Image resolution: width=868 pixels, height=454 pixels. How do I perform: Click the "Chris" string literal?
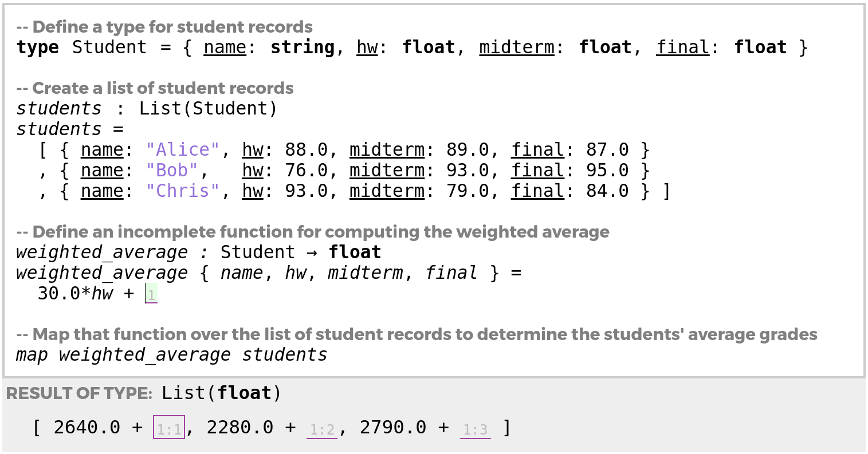pos(183,191)
